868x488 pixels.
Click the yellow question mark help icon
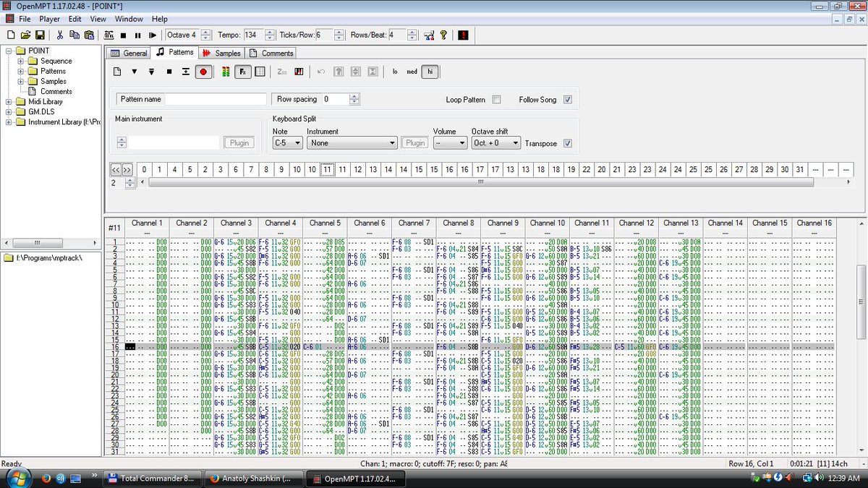coord(443,35)
